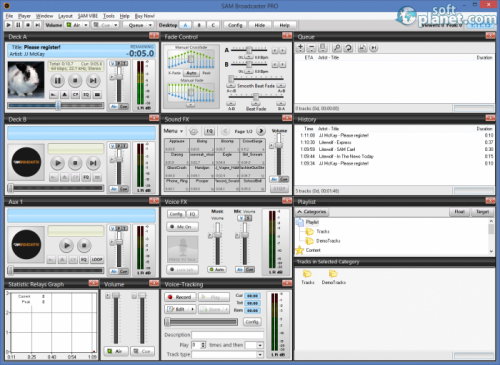500x365 pixels.
Task: Click the save icon in Queue toolbar
Action: 362,48
